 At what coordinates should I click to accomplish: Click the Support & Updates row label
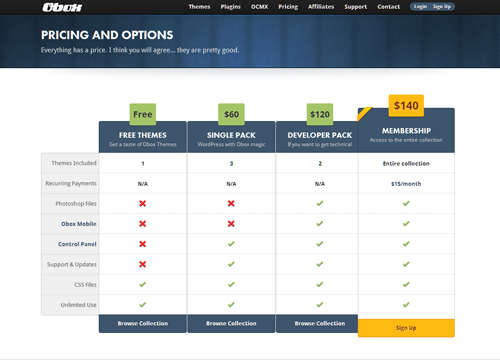click(x=72, y=264)
